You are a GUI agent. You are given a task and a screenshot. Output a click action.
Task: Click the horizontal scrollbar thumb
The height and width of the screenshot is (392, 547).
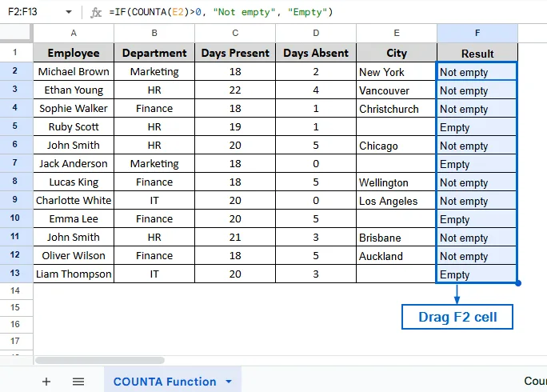[100, 360]
